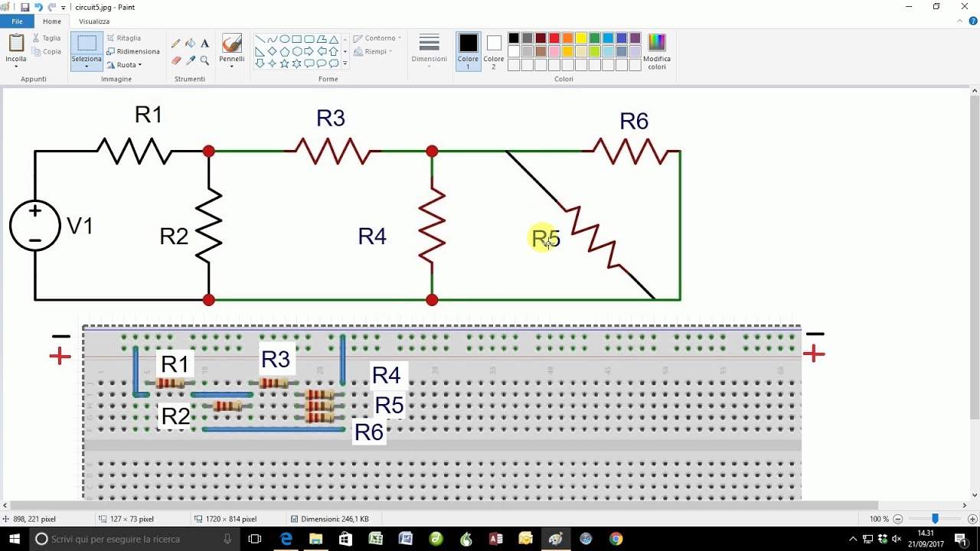Open Modifica colori dialog
This screenshot has height=551, width=980.
pos(657,51)
